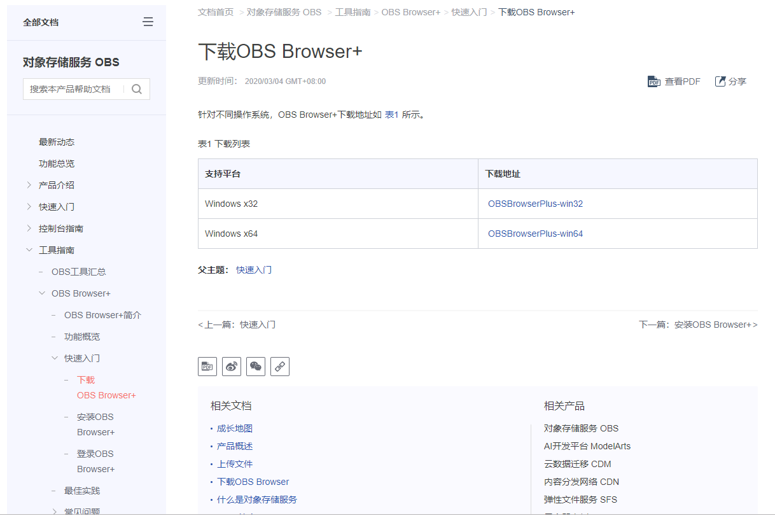Collapse the nested 快速入门 chevron
The width and height of the screenshot is (775, 532).
pos(55,358)
